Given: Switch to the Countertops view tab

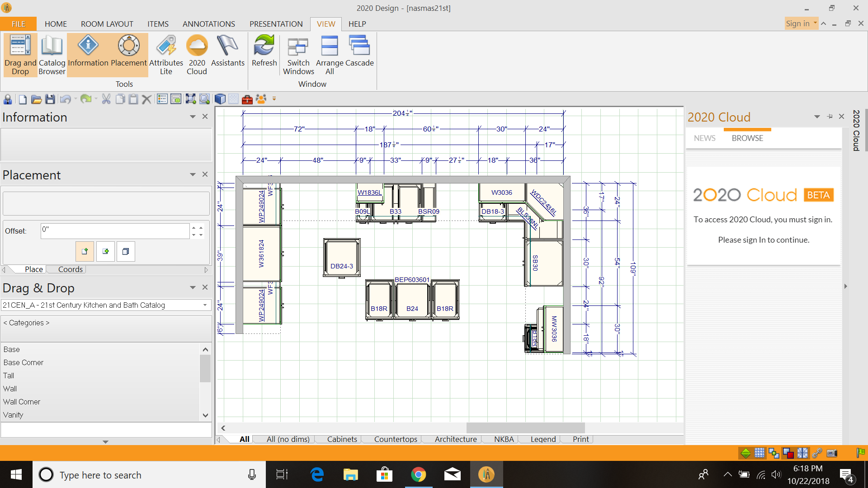Looking at the screenshot, I should [396, 439].
